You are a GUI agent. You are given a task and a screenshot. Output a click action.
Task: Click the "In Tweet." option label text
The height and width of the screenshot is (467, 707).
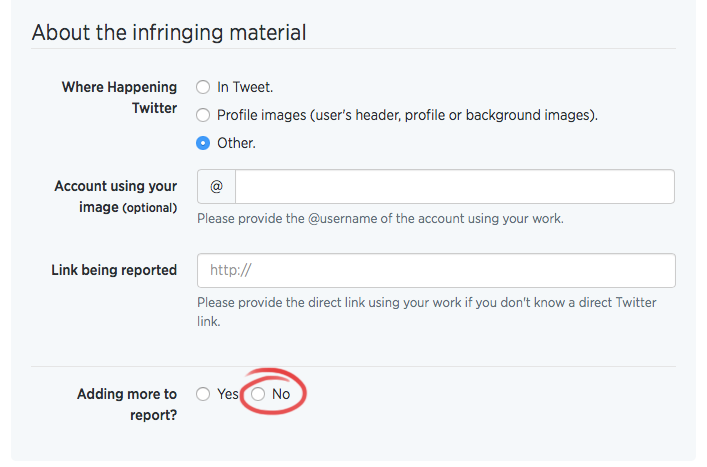245,87
